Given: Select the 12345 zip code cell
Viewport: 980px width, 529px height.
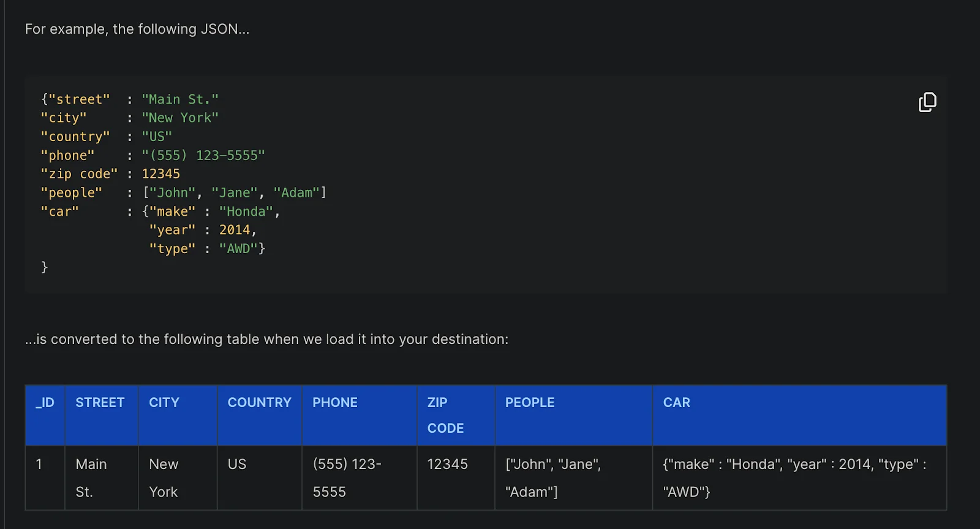Looking at the screenshot, I should 447,465.
